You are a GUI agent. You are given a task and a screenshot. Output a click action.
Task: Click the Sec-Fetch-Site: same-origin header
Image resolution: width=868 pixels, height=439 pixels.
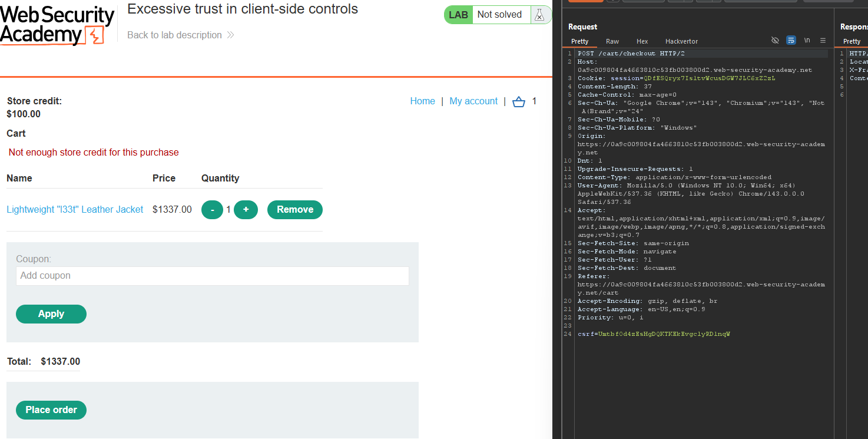pos(633,243)
